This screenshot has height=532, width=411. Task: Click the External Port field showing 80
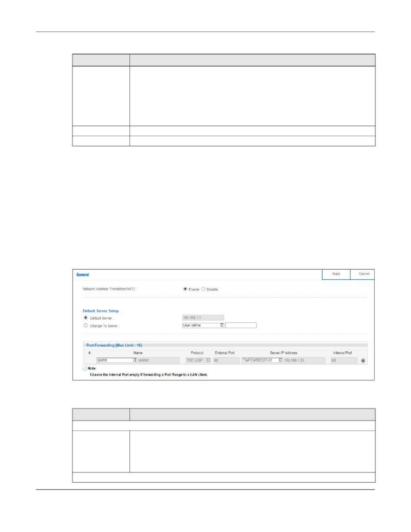tap(226, 360)
